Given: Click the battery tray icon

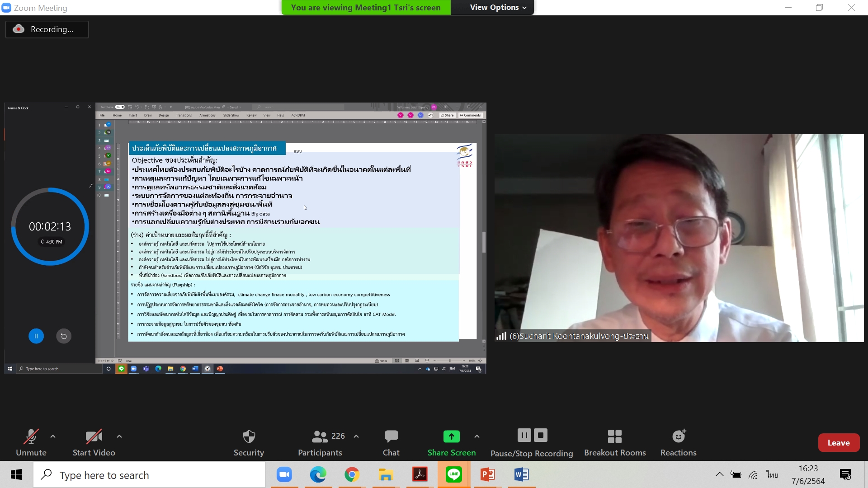Looking at the screenshot, I should [x=736, y=475].
